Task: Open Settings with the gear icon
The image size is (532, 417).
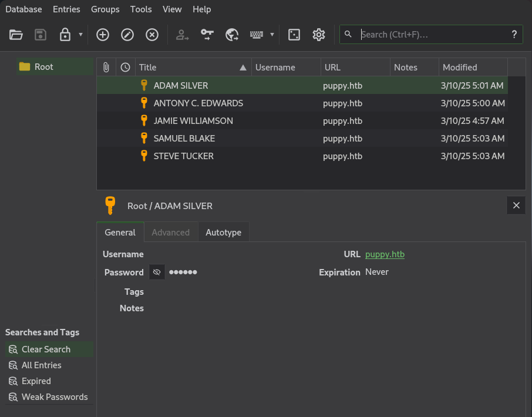Action: (x=319, y=35)
